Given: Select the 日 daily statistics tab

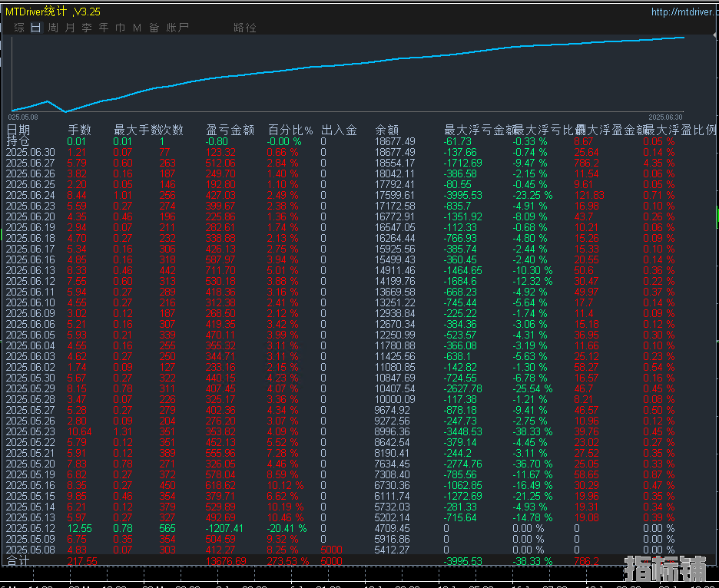Looking at the screenshot, I should [36, 28].
